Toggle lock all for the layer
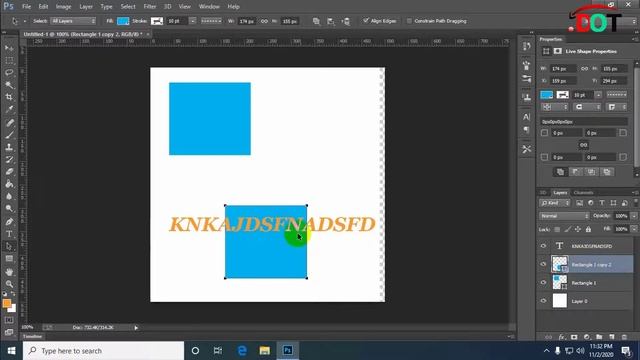The height and width of the screenshot is (360, 640). click(x=588, y=229)
